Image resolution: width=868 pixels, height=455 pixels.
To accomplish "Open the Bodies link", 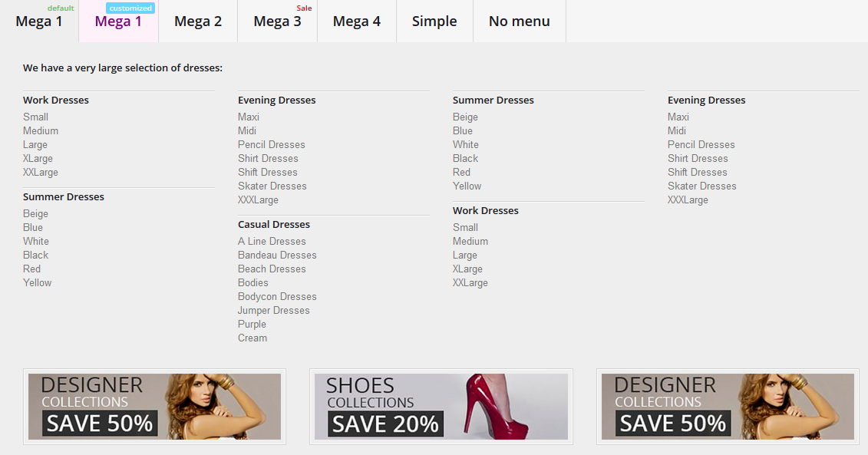I will tap(253, 283).
